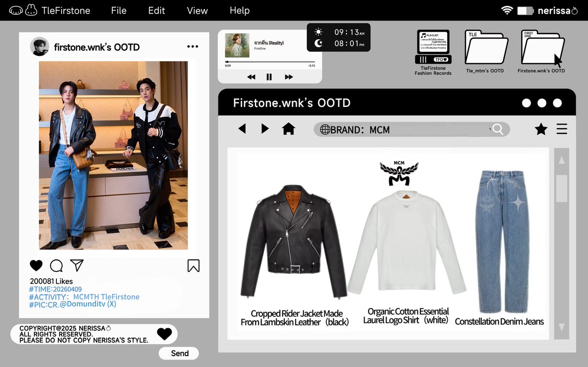The image size is (588, 367).
Task: Click the bunny logo icon in menu bar
Action: [x=31, y=10]
